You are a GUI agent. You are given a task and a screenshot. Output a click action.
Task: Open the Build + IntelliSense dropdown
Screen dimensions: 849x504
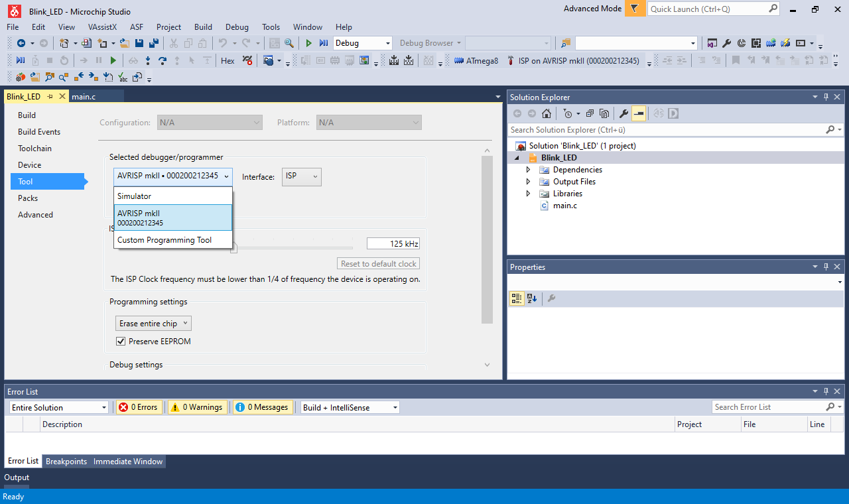[350, 407]
